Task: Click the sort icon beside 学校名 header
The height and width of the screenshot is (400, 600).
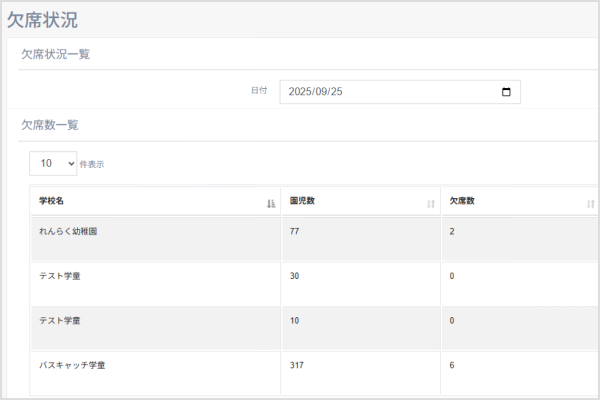Action: [x=271, y=203]
